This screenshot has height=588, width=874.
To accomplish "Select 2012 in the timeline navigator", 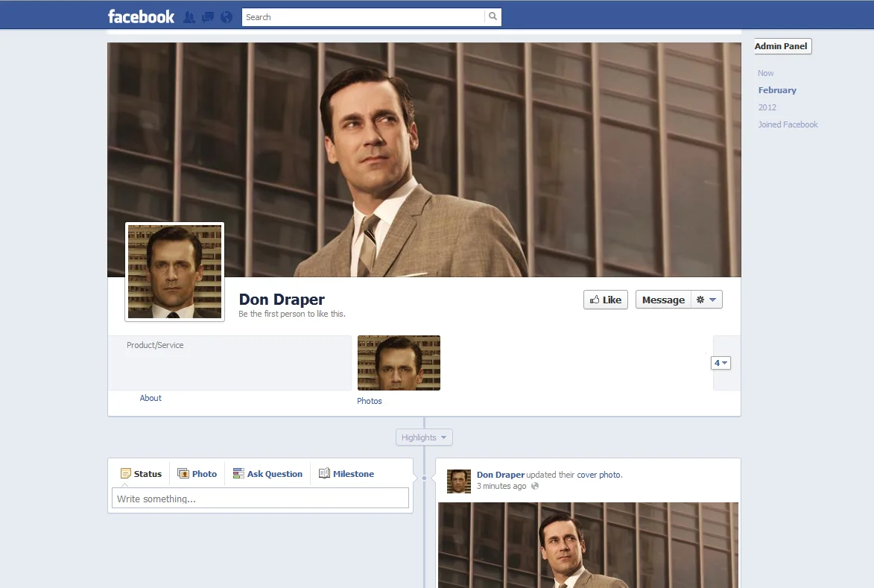I will (x=767, y=107).
